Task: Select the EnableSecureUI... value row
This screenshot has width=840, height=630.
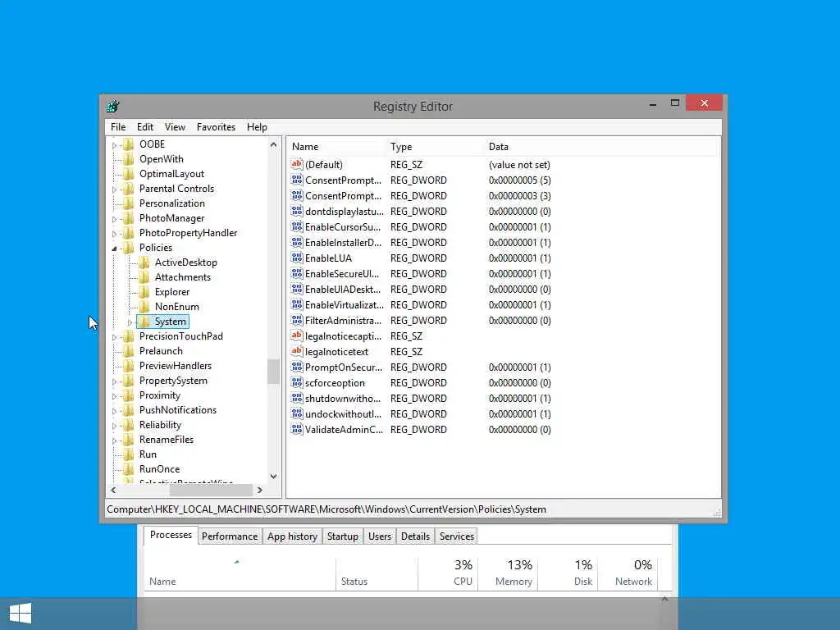Action: tap(422, 274)
